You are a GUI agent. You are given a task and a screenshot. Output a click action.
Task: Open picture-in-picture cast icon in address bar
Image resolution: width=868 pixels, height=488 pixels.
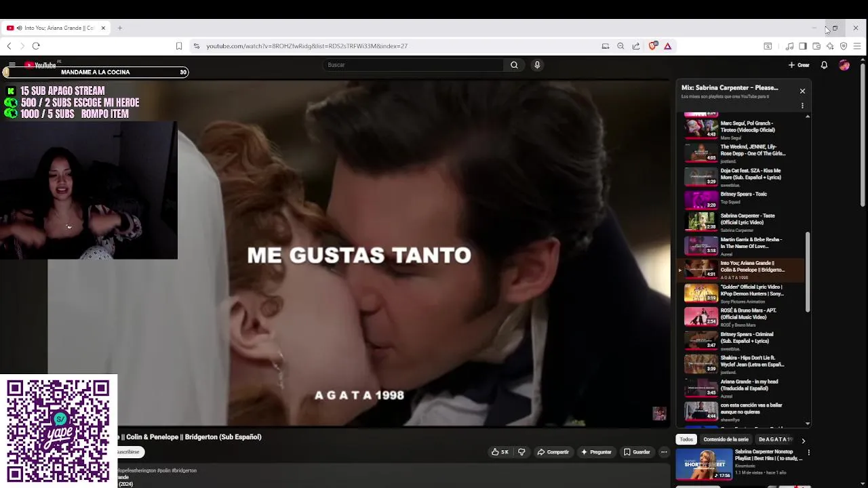click(x=606, y=46)
